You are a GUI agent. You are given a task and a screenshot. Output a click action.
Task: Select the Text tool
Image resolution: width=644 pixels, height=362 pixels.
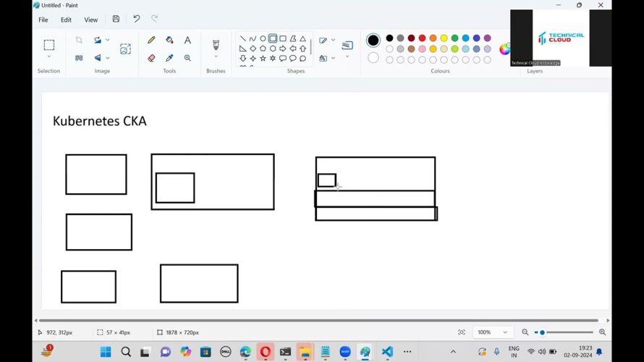[187, 40]
